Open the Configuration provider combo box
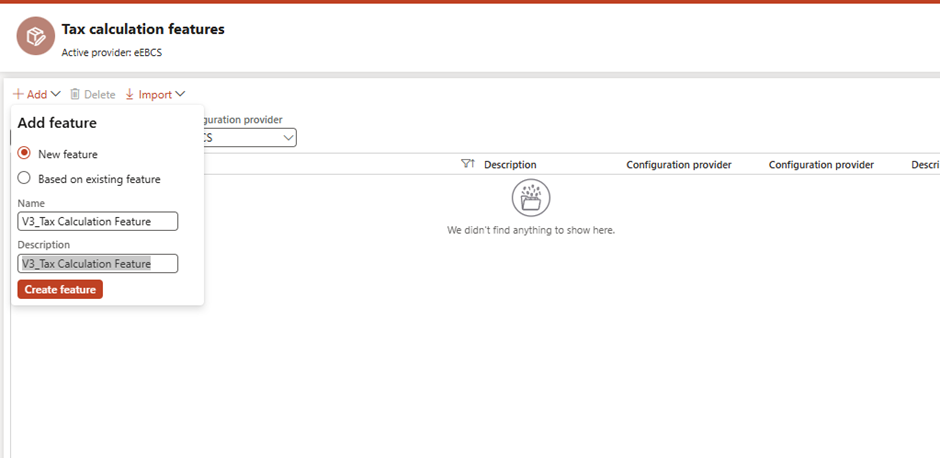Screen dimensions: 940x458 click(249, 138)
